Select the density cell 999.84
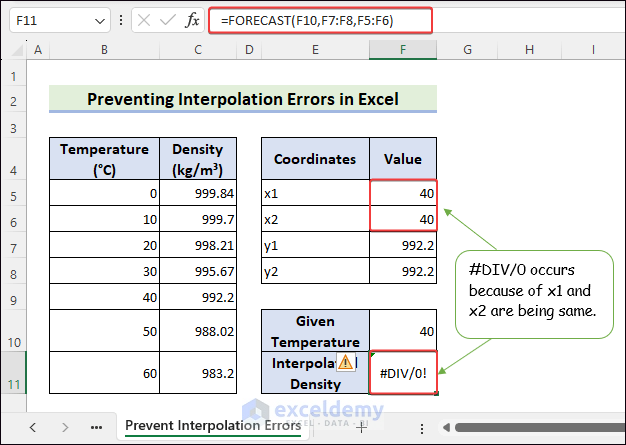The height and width of the screenshot is (445, 626). [x=198, y=193]
